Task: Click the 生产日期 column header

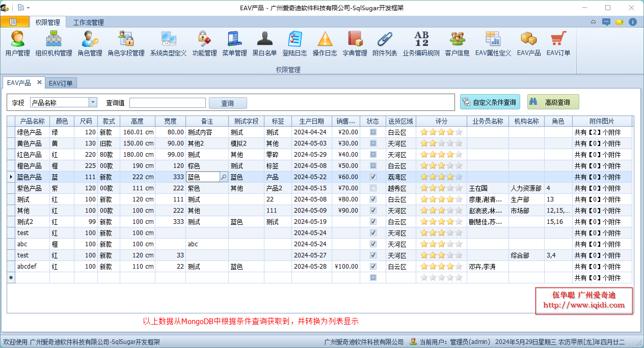Action: (312, 121)
